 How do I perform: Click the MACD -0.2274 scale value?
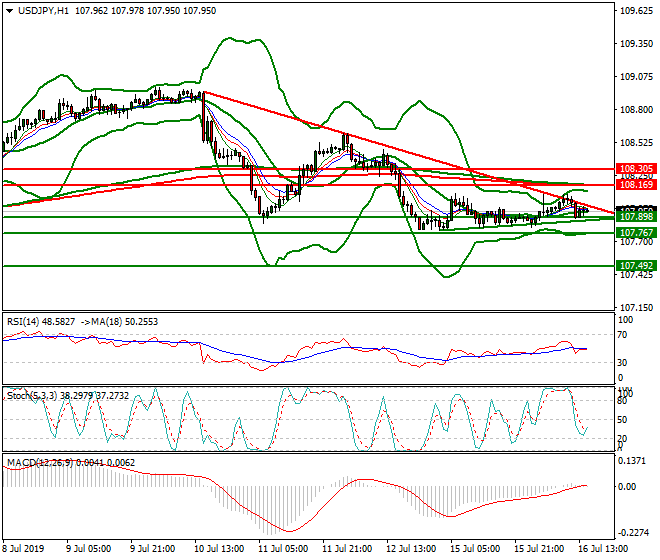[634, 533]
